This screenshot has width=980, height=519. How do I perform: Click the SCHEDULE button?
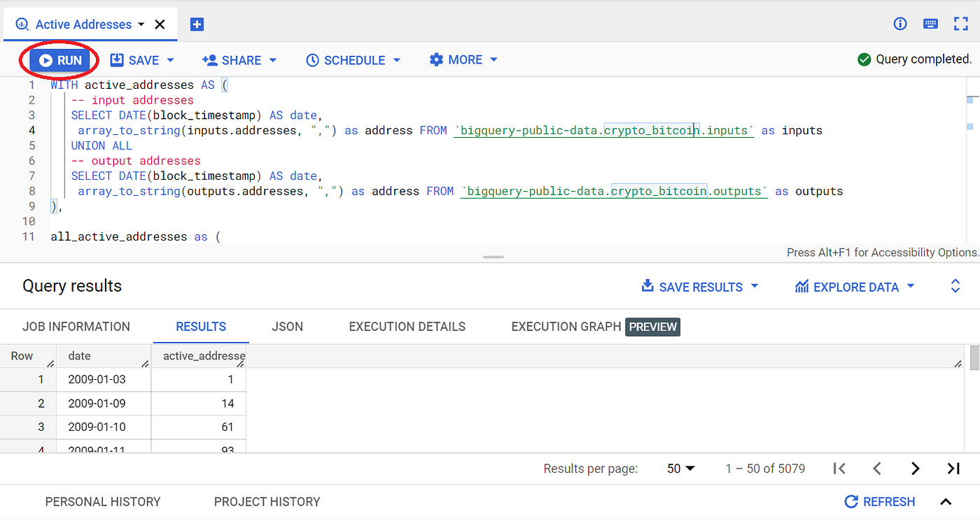346,60
